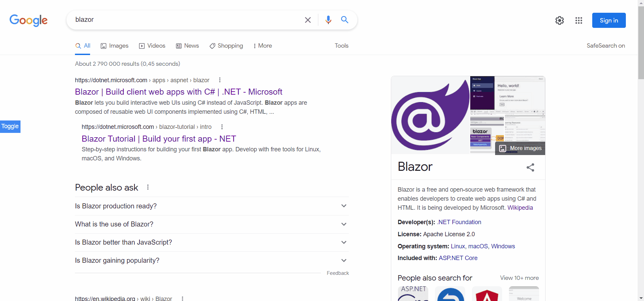Open the Welcome related search thumbnail

coord(524,294)
